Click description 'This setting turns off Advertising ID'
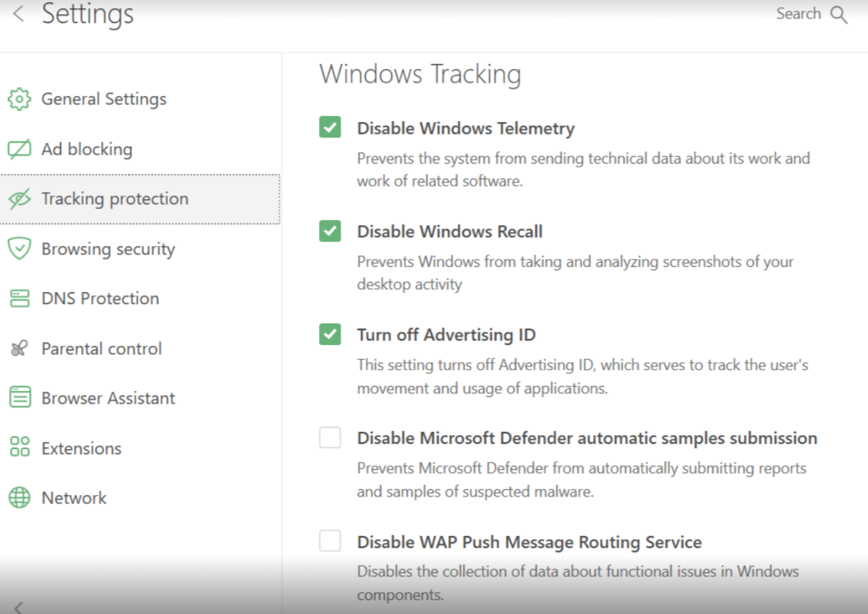This screenshot has width=868, height=614. click(x=583, y=376)
